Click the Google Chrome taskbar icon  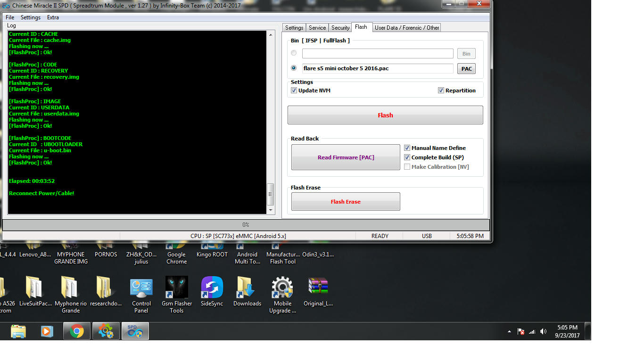click(77, 331)
